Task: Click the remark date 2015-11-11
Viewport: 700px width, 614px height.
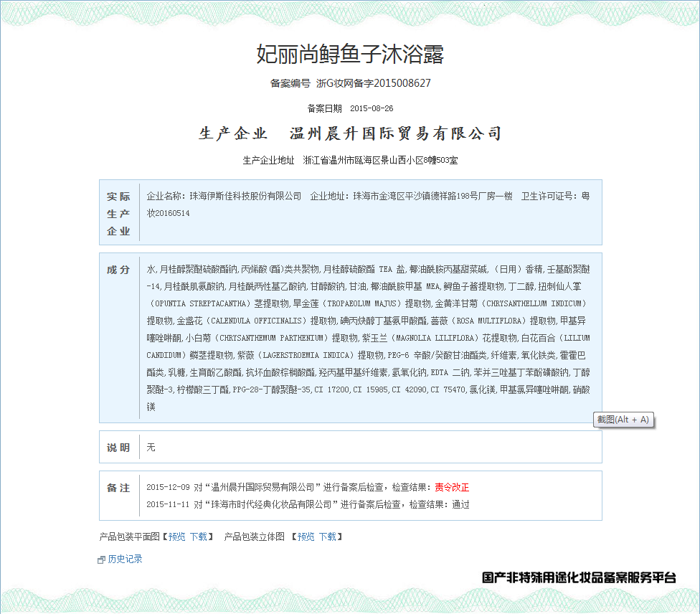Action: (x=168, y=504)
